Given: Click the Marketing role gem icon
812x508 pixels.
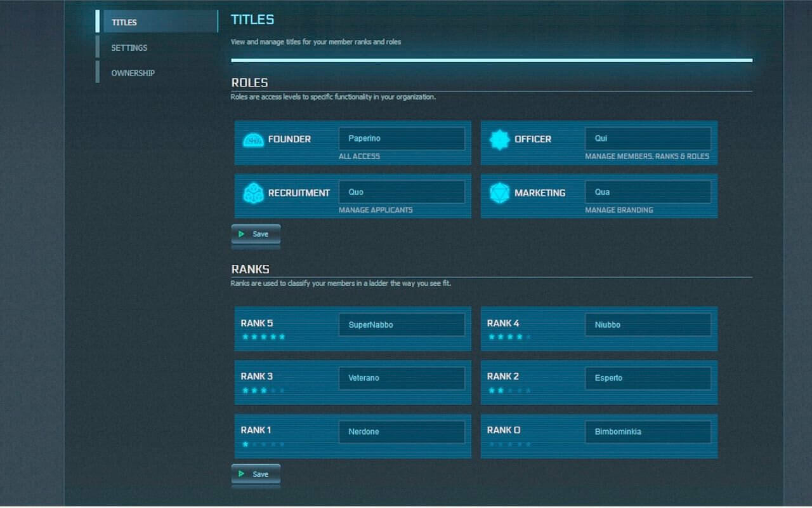Looking at the screenshot, I should [x=500, y=193].
